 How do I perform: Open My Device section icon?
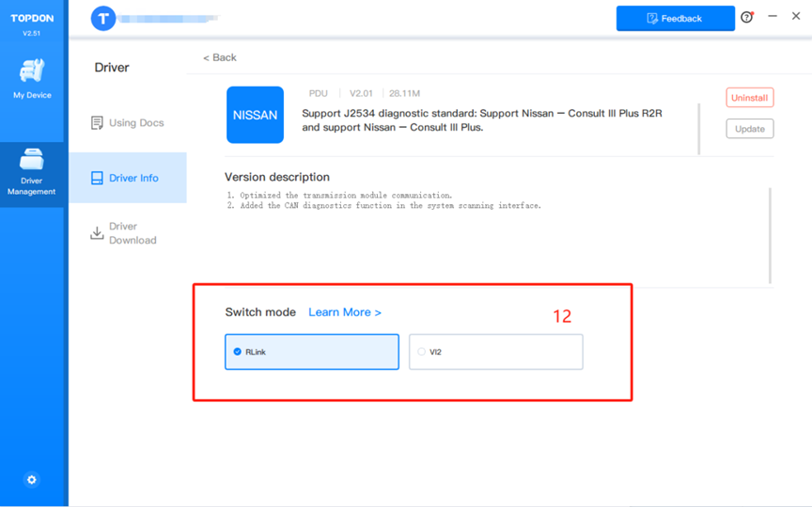pos(32,71)
